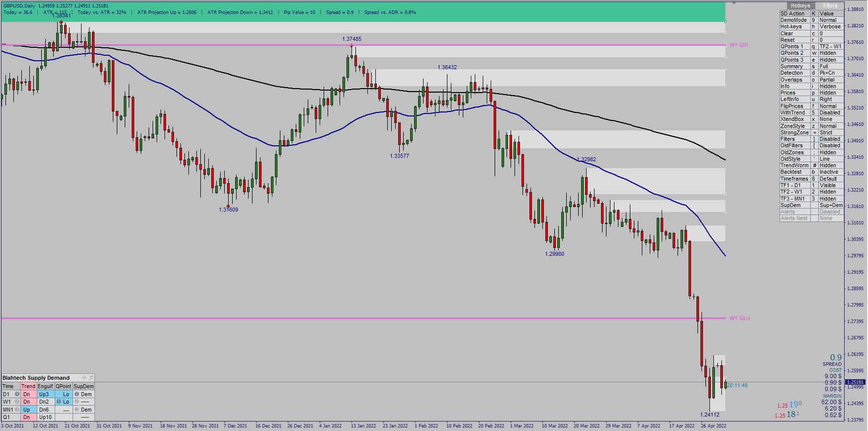Image resolution: width=868 pixels, height=431 pixels.
Task: Click the 1.29980 swing low label
Action: tap(554, 254)
